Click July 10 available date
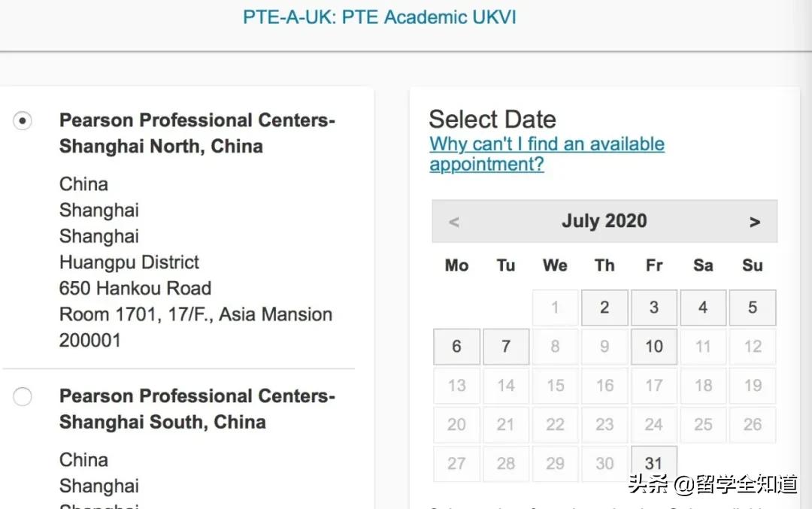The image size is (812, 509). 654,347
